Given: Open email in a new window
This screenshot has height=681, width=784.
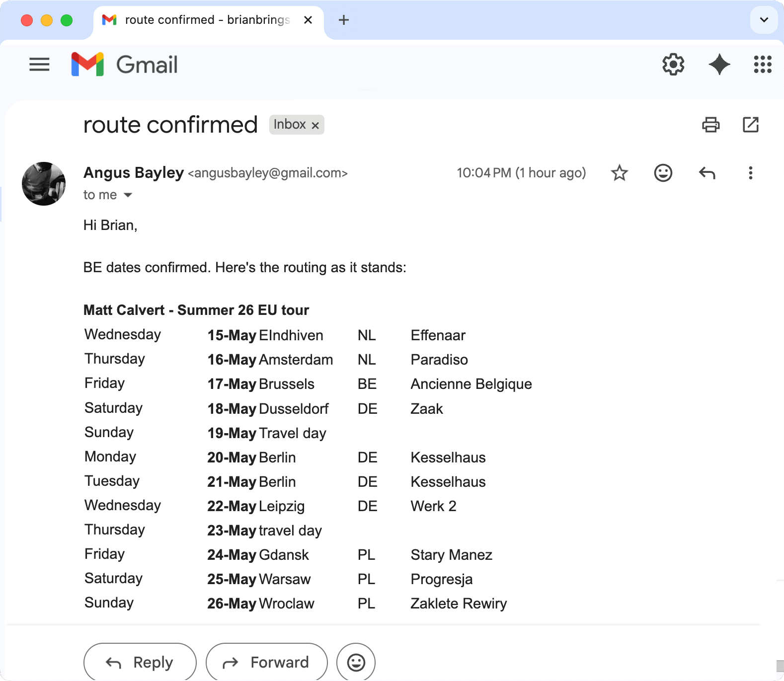Looking at the screenshot, I should click(750, 125).
